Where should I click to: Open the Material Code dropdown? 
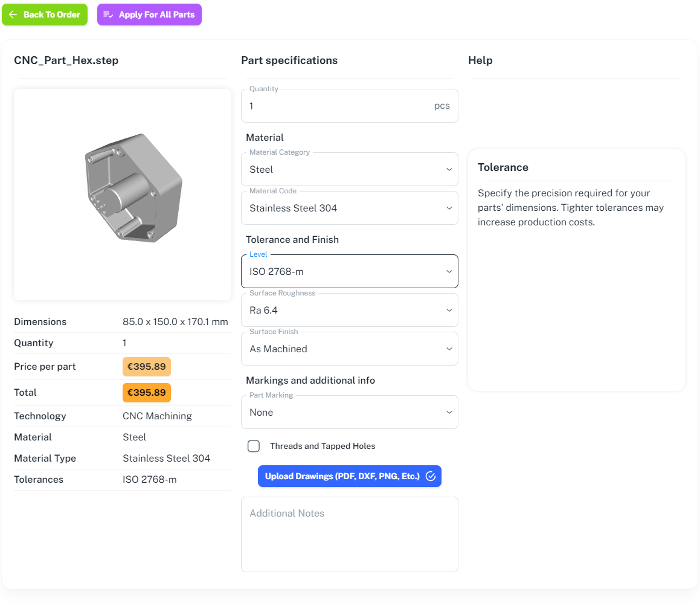pos(349,208)
